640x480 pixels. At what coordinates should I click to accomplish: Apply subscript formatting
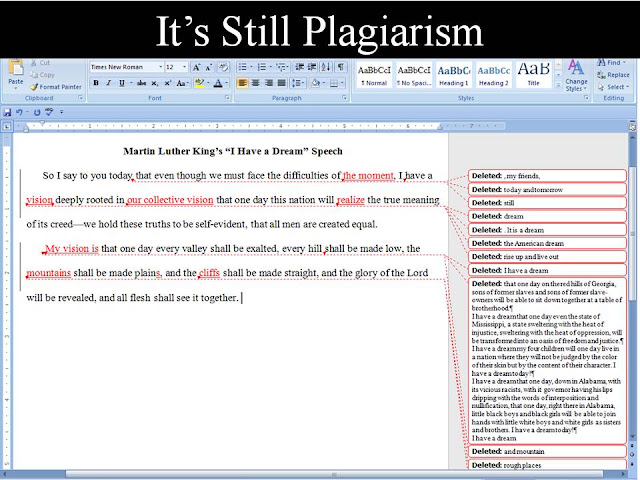(x=154, y=83)
